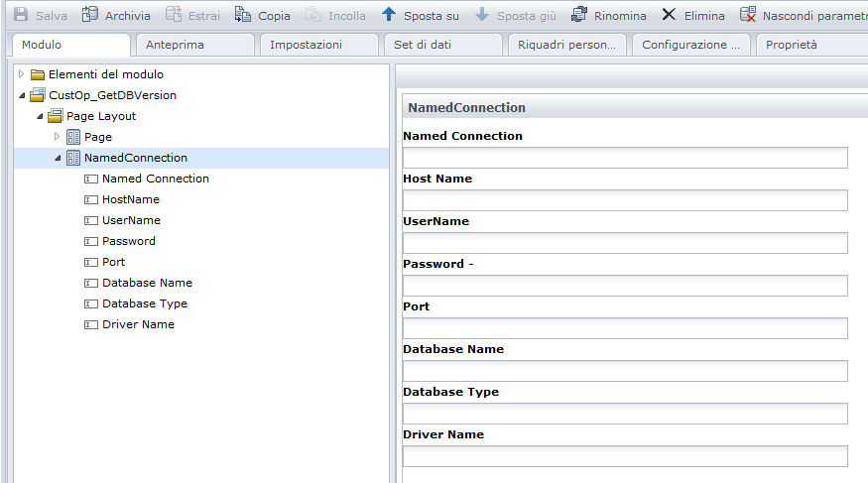Select the Page Layout folder icon
The width and height of the screenshot is (868, 483).
pyautogui.click(x=56, y=116)
